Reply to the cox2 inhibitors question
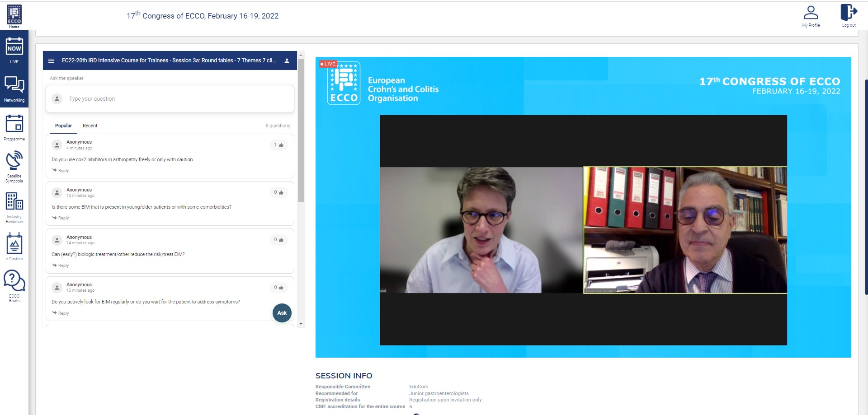This screenshot has height=415, width=868. (61, 170)
